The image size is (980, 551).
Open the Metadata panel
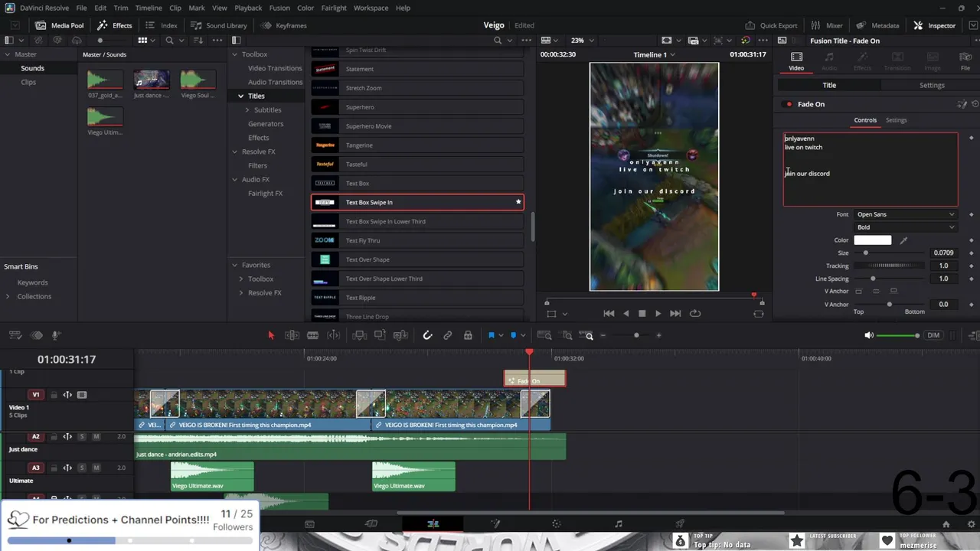pos(877,25)
